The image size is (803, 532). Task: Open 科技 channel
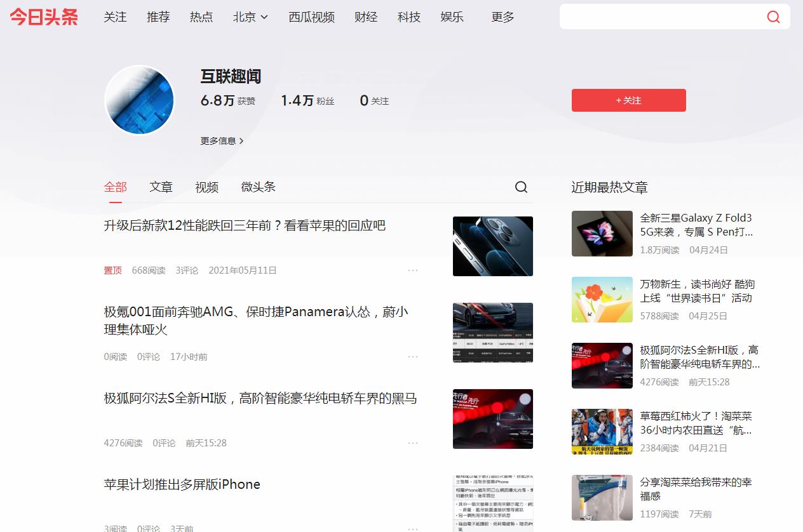tap(409, 17)
